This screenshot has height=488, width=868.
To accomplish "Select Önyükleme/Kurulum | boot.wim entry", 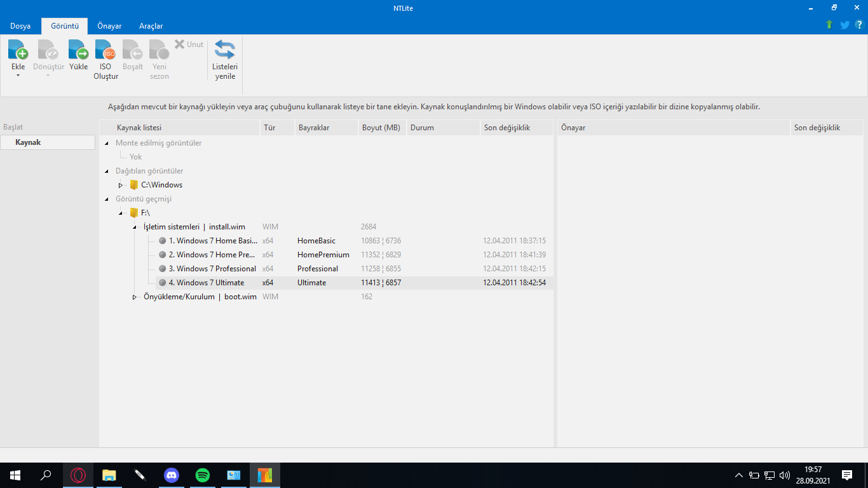I will click(200, 297).
